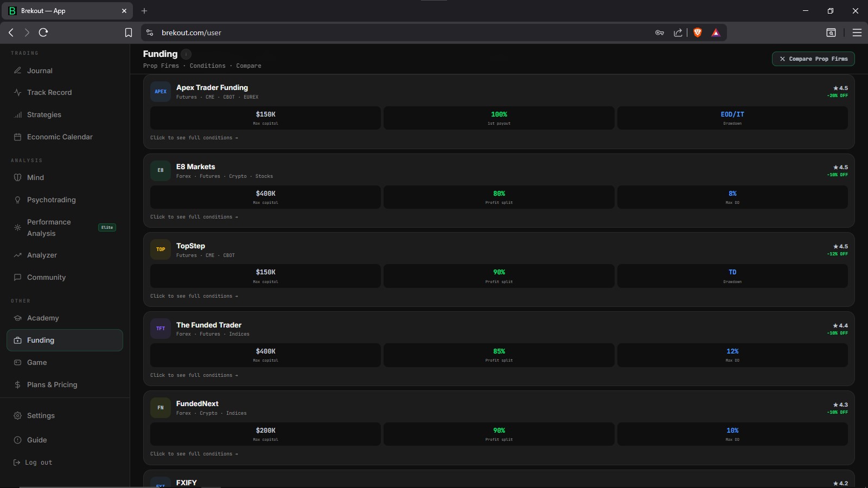868x488 pixels.
Task: Close the Brekout — App tab
Action: click(124, 11)
